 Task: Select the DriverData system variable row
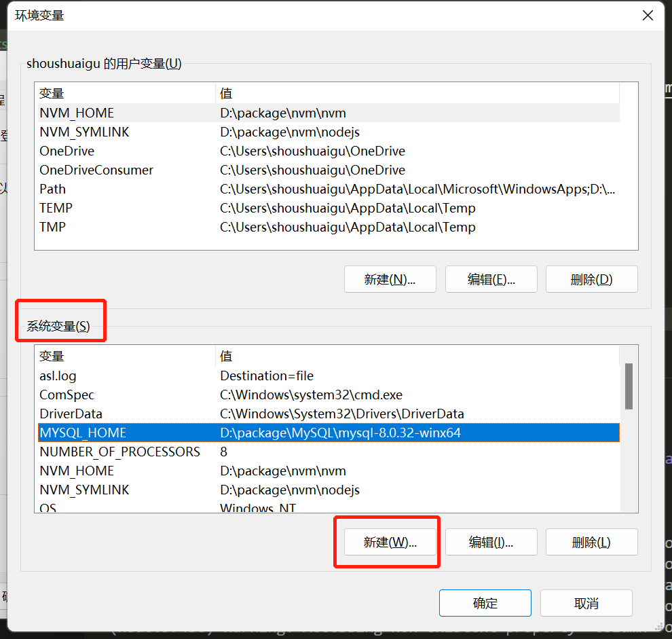71,414
